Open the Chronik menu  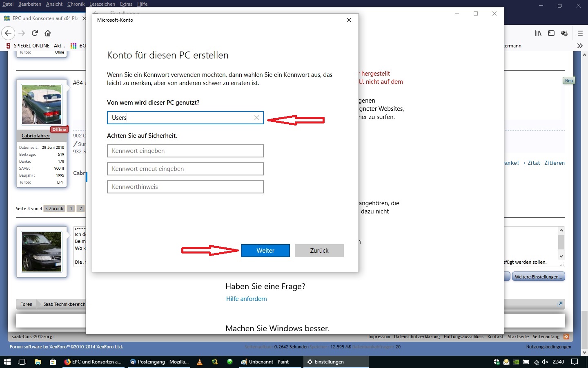(x=76, y=4)
